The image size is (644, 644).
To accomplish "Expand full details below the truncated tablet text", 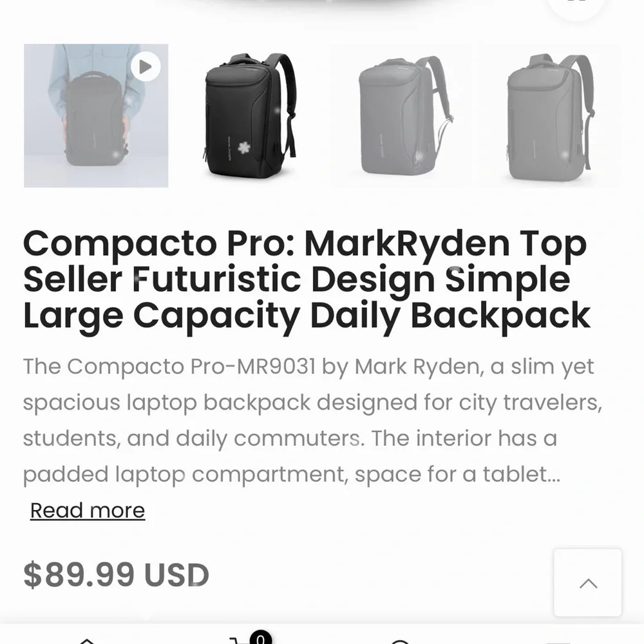I will (87, 510).
